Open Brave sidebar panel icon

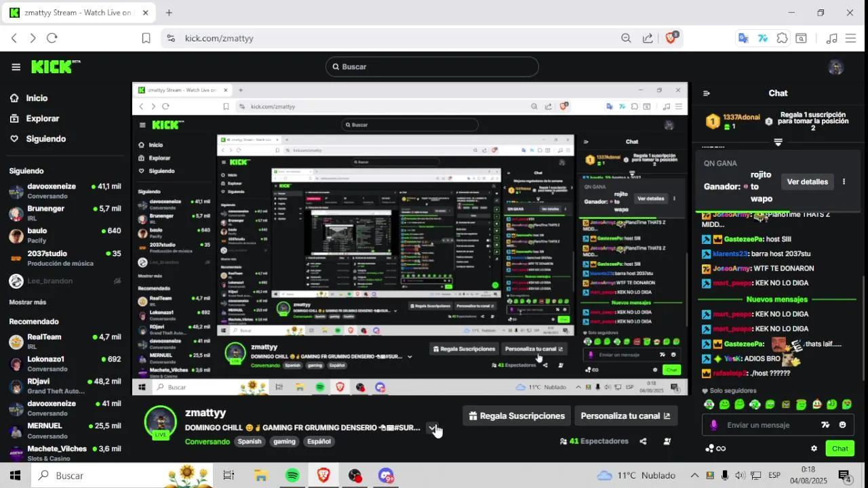(x=801, y=39)
